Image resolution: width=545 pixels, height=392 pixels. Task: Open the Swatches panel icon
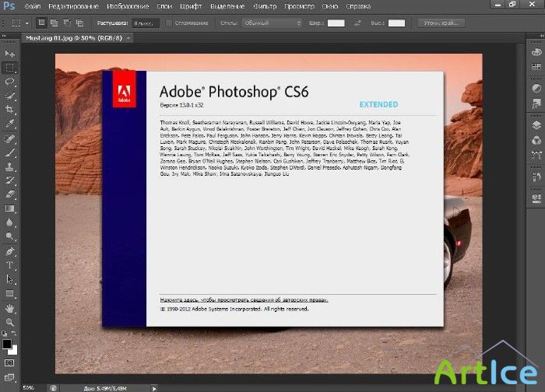[x=536, y=66]
